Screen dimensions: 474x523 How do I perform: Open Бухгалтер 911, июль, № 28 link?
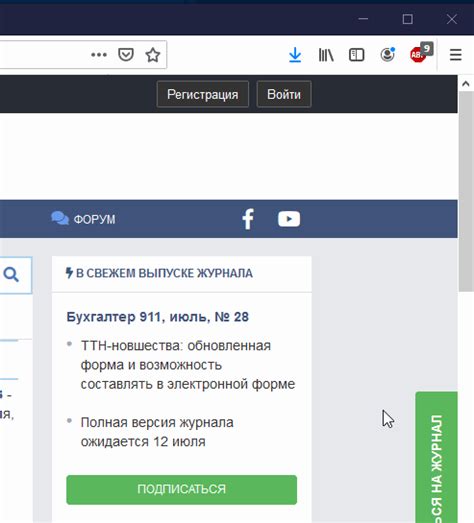coord(157,317)
